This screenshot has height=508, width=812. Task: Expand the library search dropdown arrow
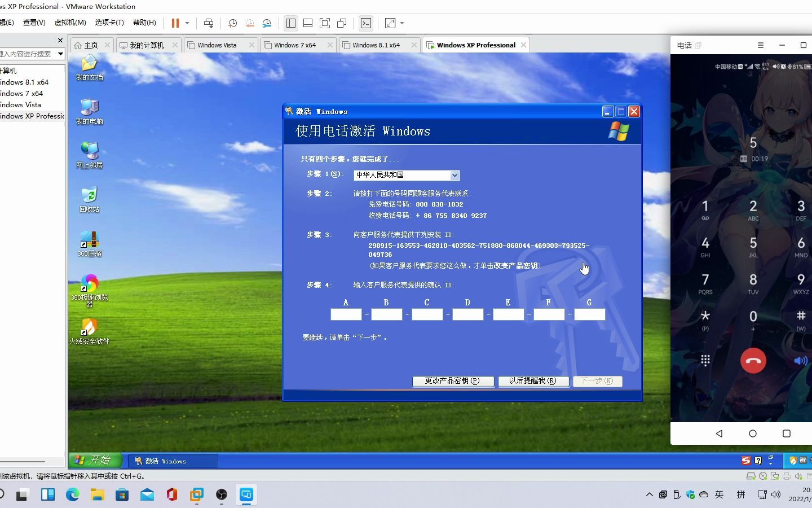(x=60, y=54)
